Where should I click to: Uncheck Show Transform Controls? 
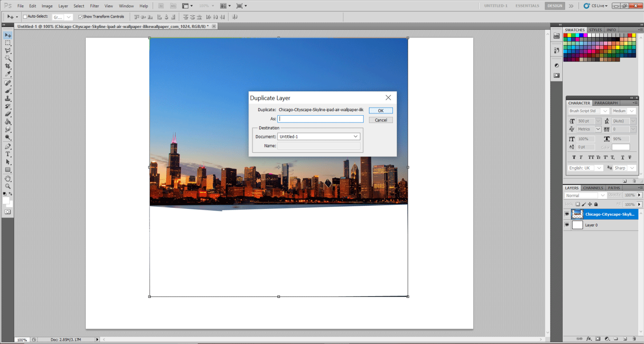(x=80, y=17)
